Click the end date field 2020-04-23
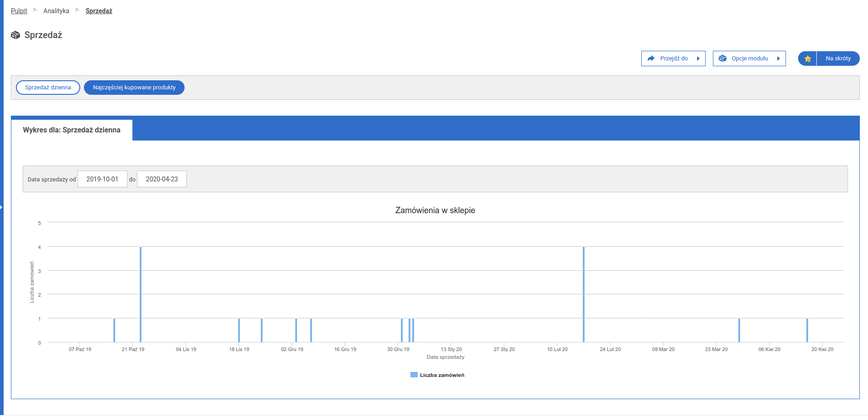Viewport: 868px width, 420px height. pos(162,179)
